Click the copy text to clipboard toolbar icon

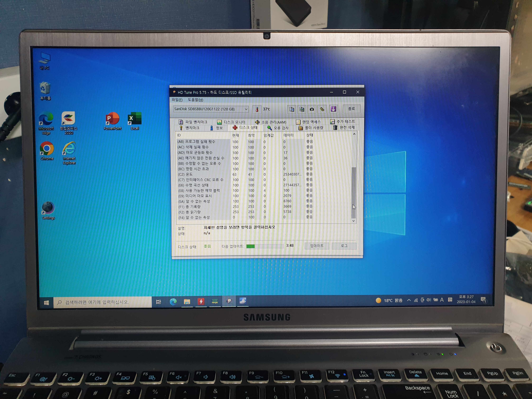(x=291, y=109)
